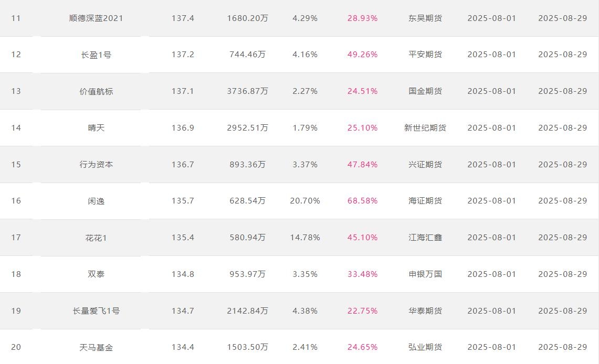The image size is (599, 364).
Task: Open the 天马基金 account name
Action: 96,348
